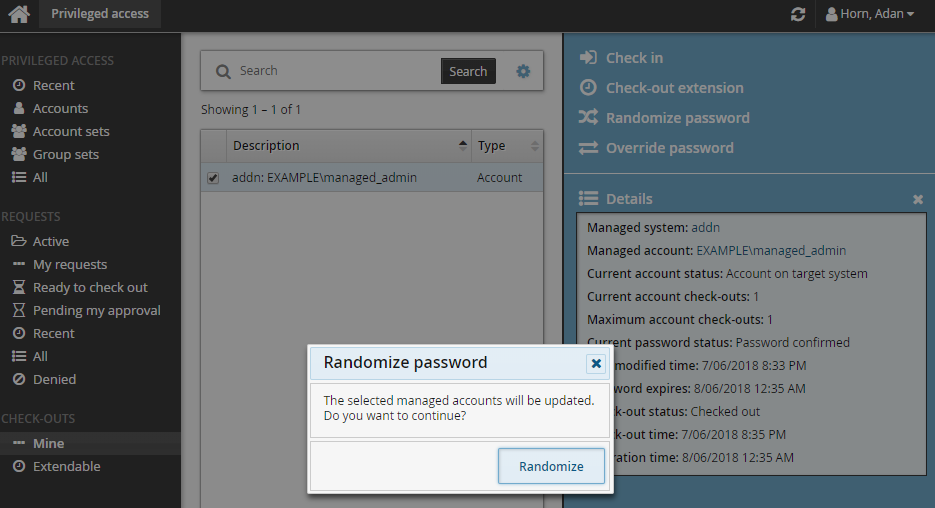Close the Randomize password dialog

pyautogui.click(x=596, y=363)
